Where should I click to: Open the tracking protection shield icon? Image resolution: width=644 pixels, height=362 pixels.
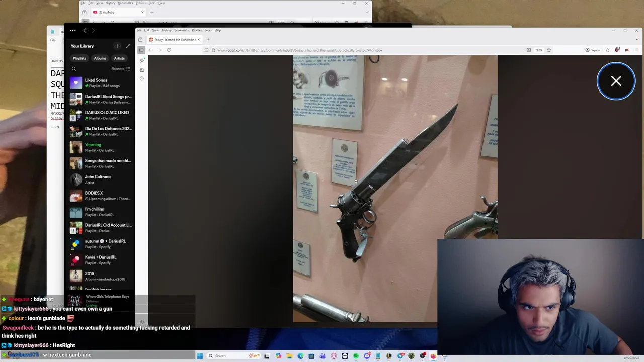pos(206,50)
